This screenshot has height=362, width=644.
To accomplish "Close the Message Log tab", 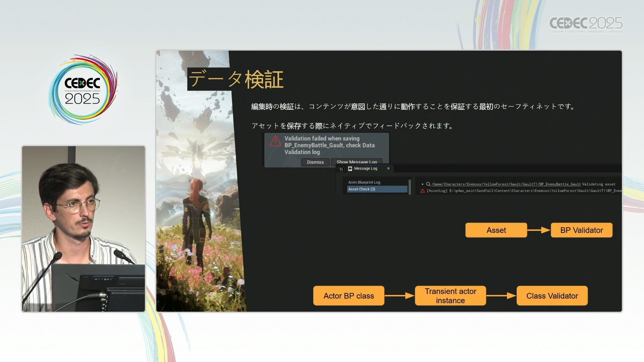I will 388,168.
